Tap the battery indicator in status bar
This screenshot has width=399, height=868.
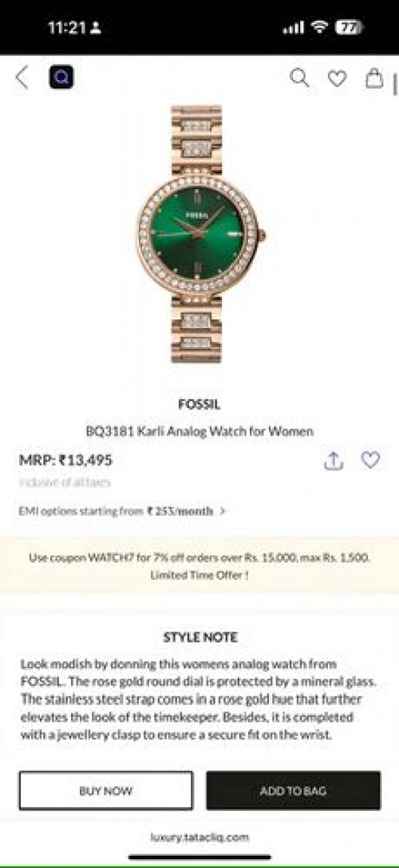click(349, 27)
